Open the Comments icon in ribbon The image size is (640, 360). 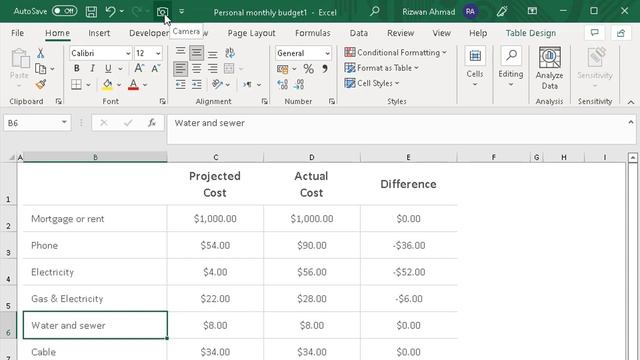pyautogui.click(x=594, y=33)
